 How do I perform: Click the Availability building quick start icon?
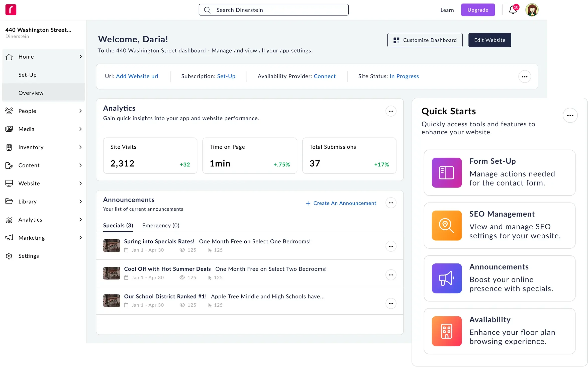pos(447,331)
